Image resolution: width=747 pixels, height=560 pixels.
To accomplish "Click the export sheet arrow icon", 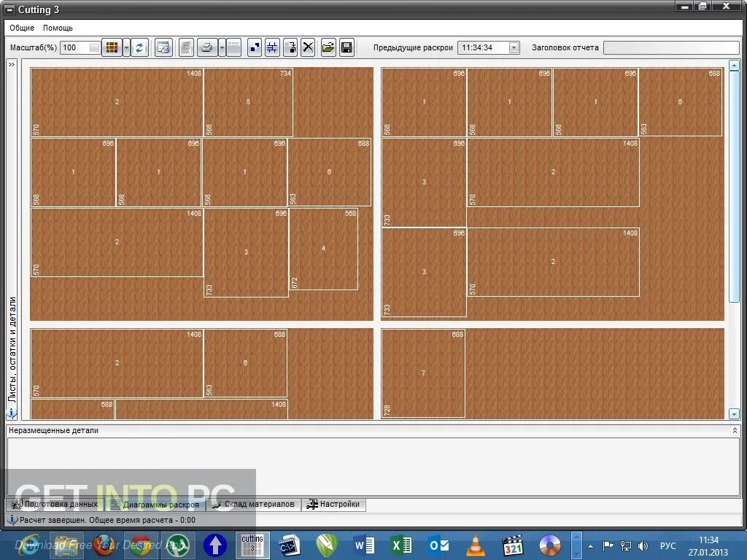I will pos(290,47).
